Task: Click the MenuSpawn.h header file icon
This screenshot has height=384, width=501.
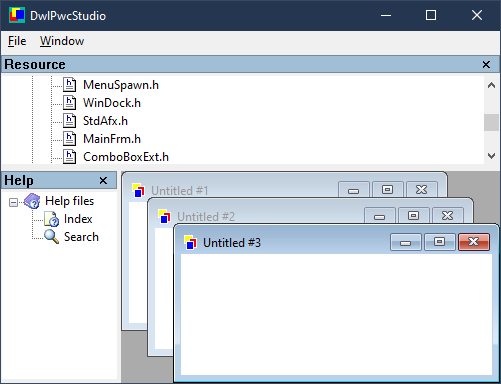Action: point(69,85)
